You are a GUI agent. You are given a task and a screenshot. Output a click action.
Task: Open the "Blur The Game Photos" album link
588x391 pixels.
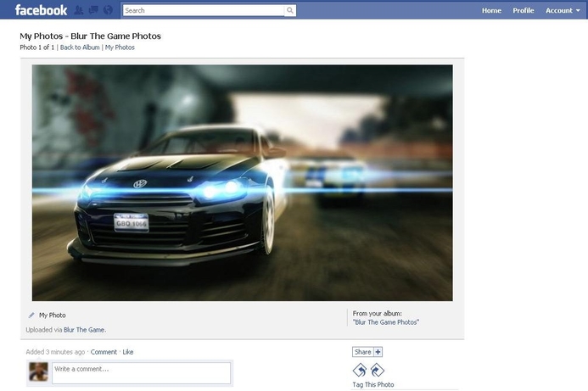(x=386, y=322)
